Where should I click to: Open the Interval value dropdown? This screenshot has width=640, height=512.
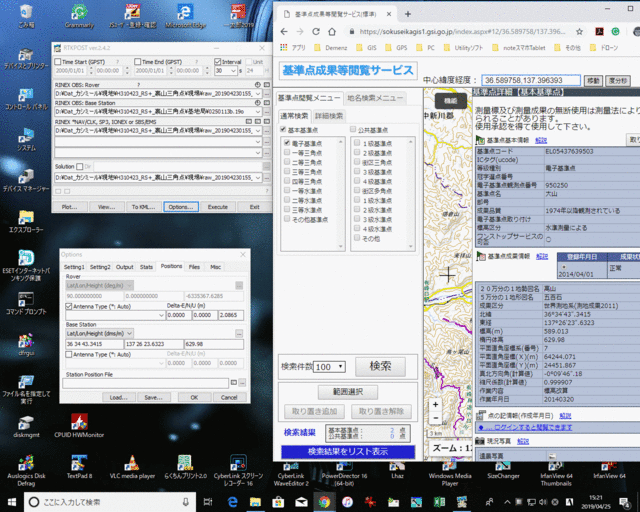coord(233,71)
